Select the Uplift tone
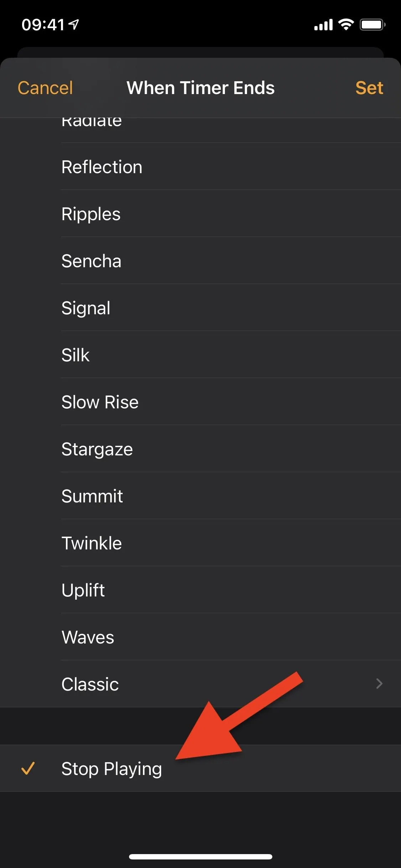The height and width of the screenshot is (868, 401). 200,590
